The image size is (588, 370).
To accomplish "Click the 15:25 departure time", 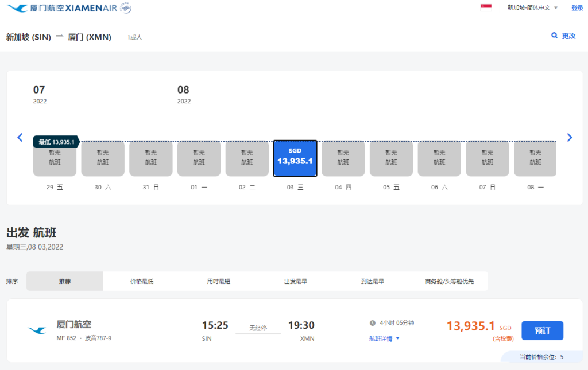I will pyautogui.click(x=215, y=325).
